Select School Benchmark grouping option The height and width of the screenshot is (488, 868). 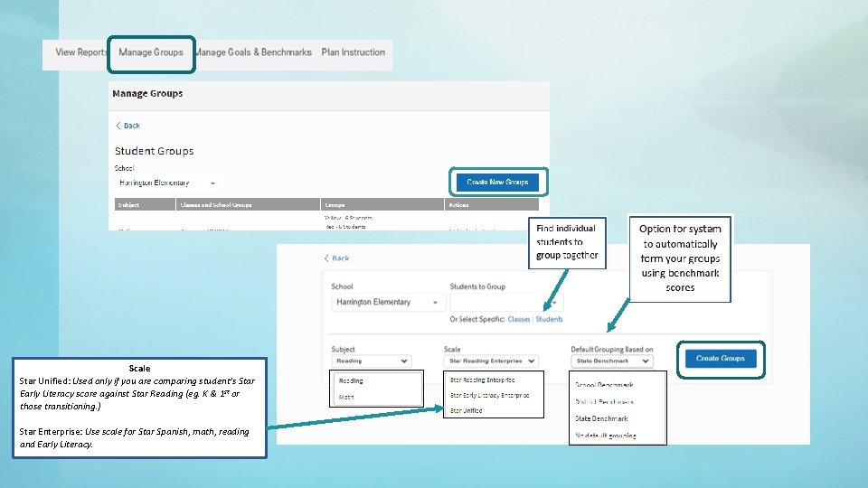pos(604,385)
